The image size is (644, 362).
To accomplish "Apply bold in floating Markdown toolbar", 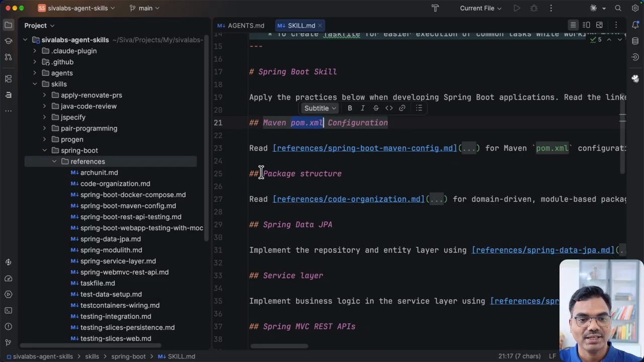I will (x=350, y=108).
